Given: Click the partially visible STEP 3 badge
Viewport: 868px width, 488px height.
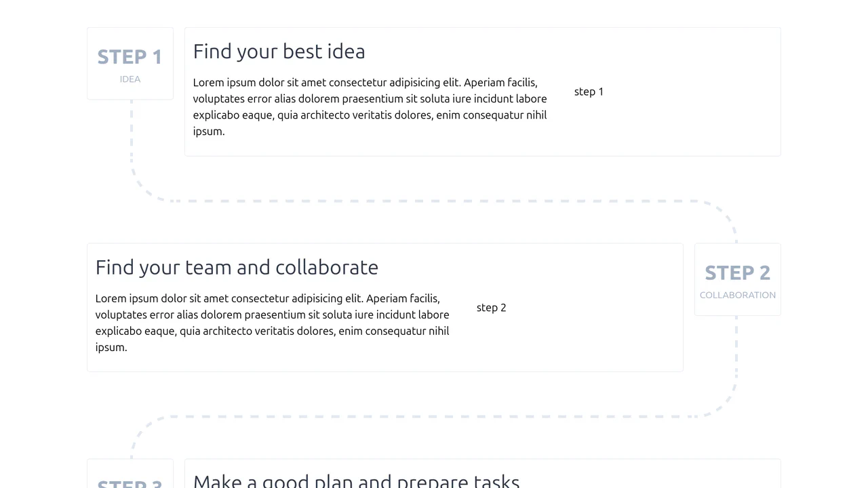Looking at the screenshot, I should pyautogui.click(x=130, y=474).
